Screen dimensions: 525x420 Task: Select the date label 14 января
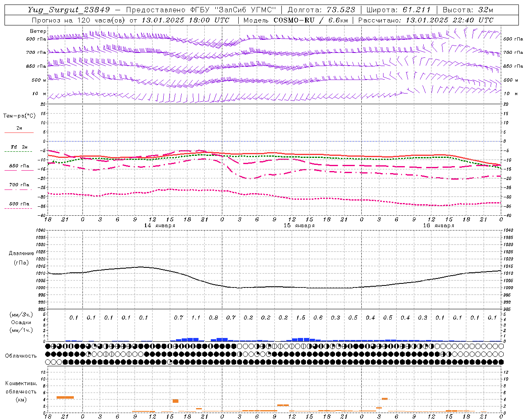tap(160, 226)
